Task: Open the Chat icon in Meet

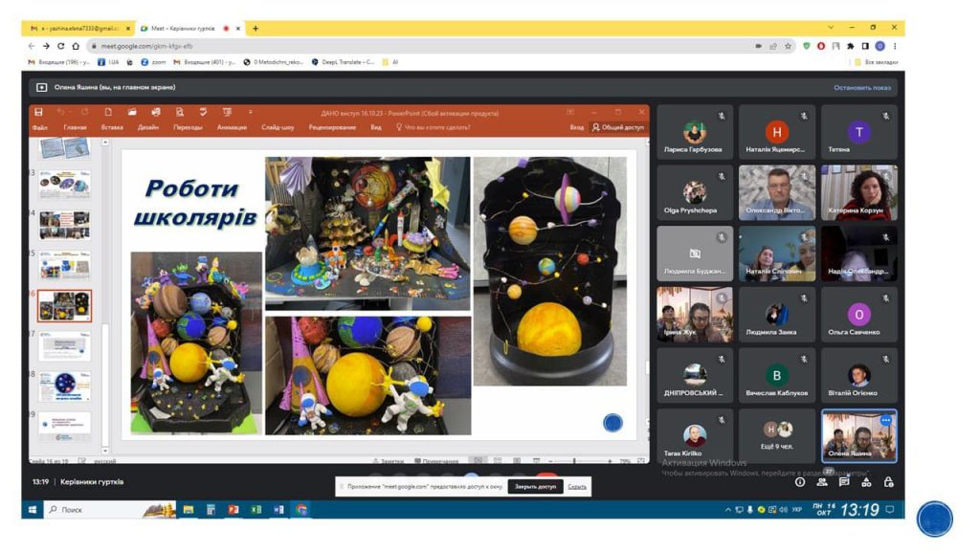Action: coord(844,482)
